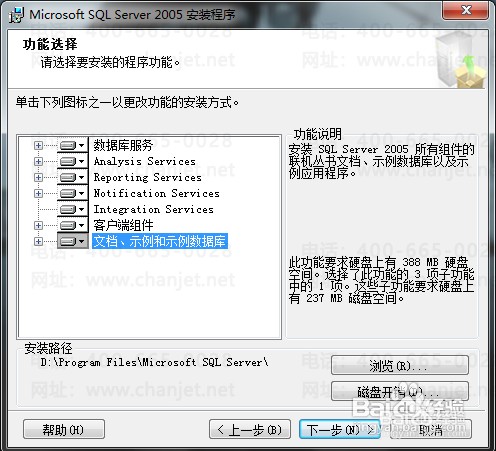Open install-state dropdown for Integration Services
496x451 pixels.
(72, 209)
